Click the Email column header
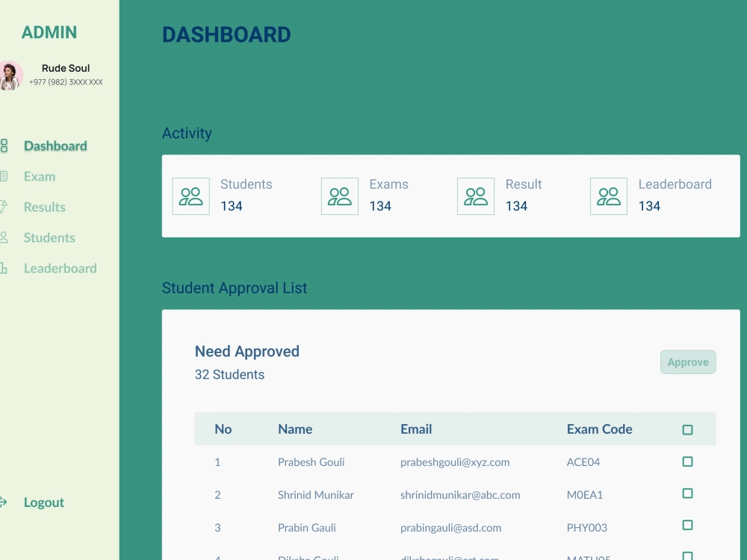 (416, 429)
